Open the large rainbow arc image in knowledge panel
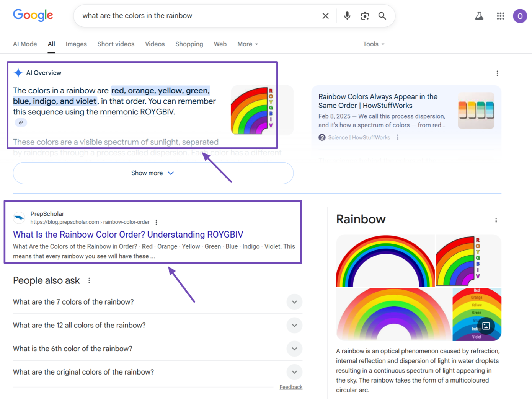532x399 pixels. point(385,261)
